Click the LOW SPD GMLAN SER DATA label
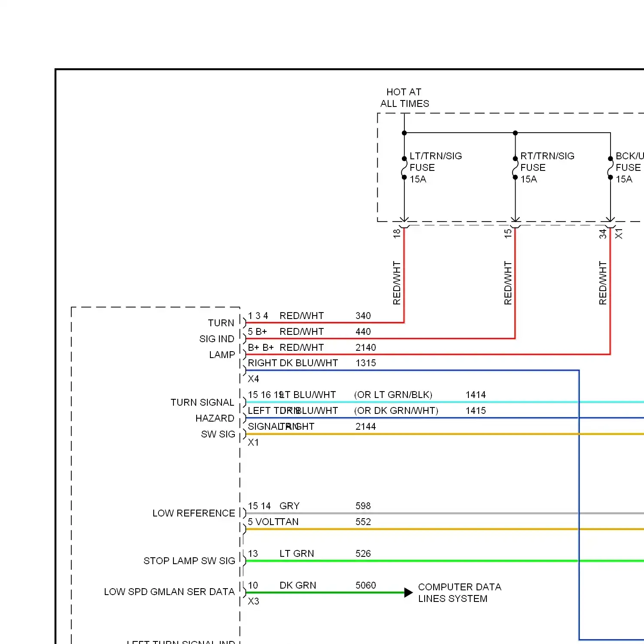Viewport: 644px width, 644px height. 169,592
